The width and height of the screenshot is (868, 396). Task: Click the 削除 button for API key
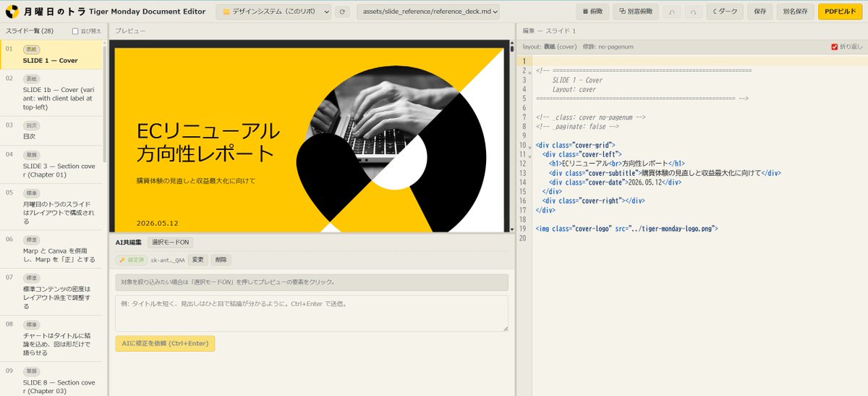pyautogui.click(x=221, y=260)
